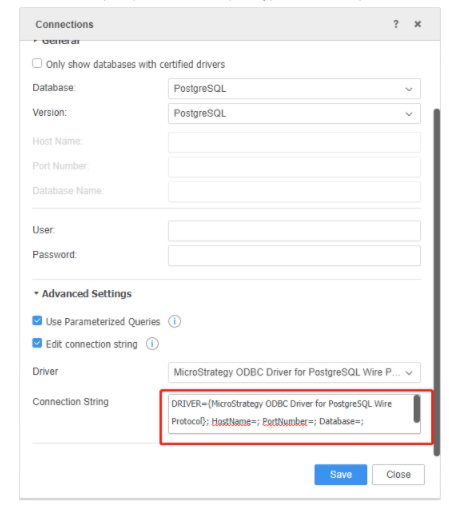Click the Host Name field
The image size is (449, 510).
[294, 142]
